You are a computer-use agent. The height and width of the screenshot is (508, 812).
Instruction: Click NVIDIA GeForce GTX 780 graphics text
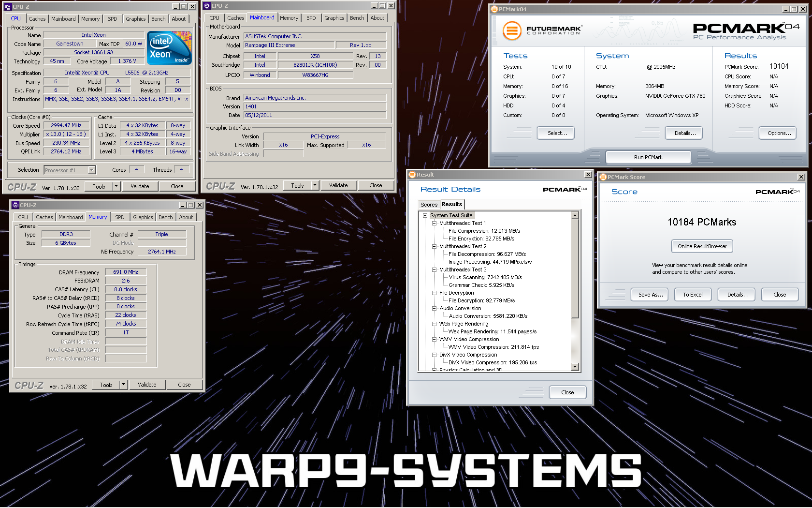675,96
